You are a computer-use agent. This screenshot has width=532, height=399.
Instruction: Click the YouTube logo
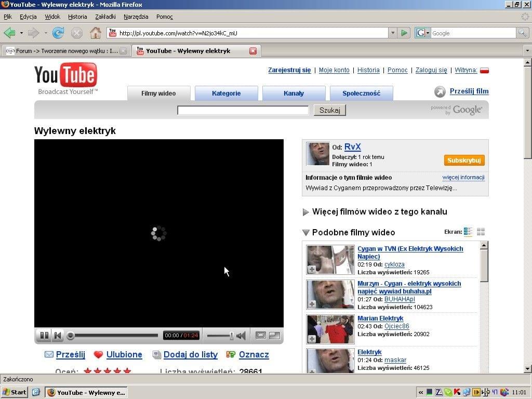[66, 79]
